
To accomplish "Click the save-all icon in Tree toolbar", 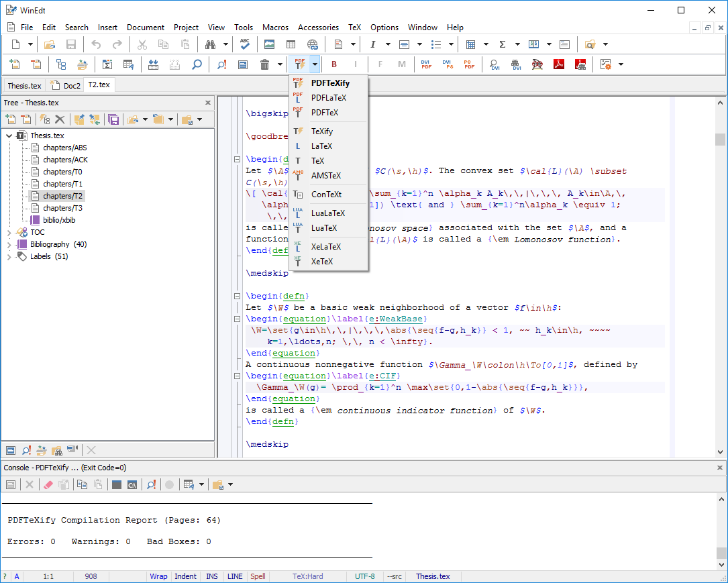I will [113, 119].
